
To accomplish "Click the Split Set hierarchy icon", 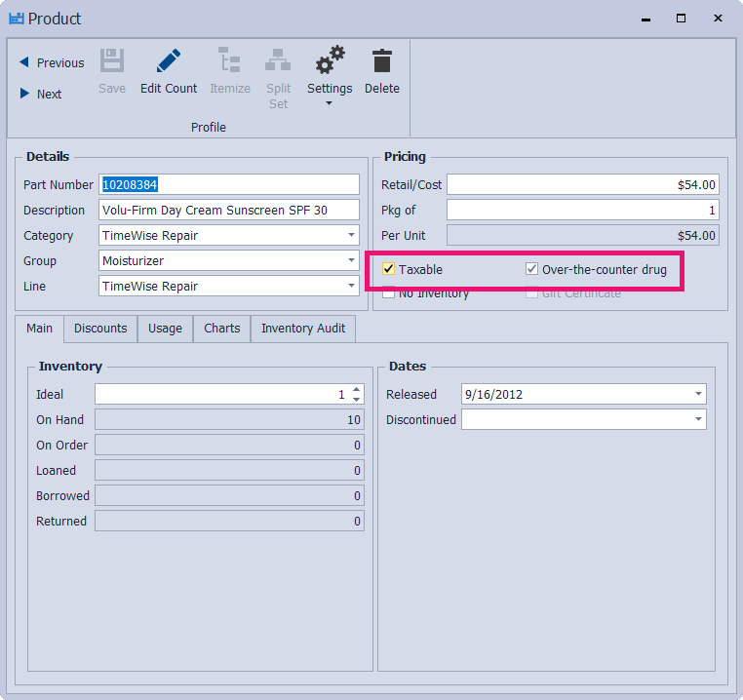I will tap(278, 59).
